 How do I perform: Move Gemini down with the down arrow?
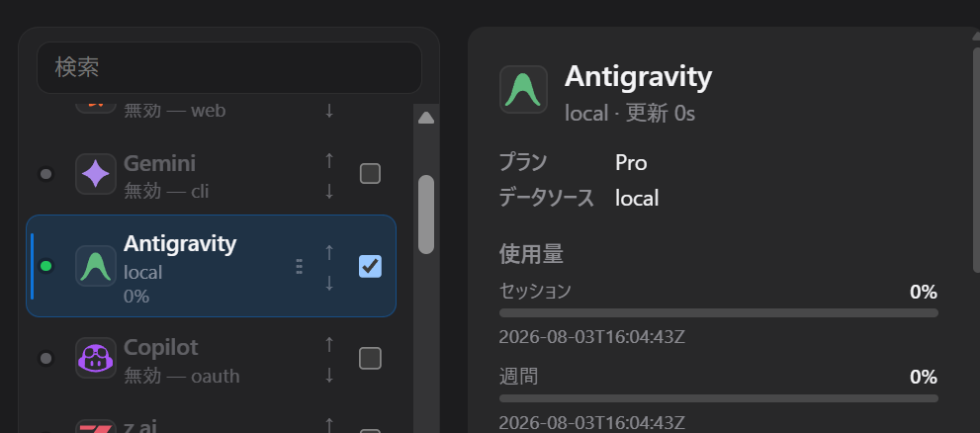pos(329,191)
